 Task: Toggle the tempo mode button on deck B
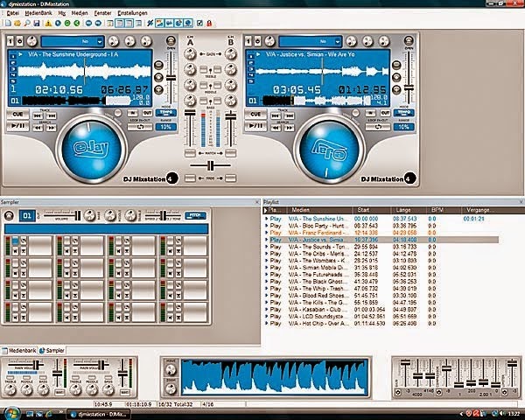pyautogui.click(x=403, y=113)
